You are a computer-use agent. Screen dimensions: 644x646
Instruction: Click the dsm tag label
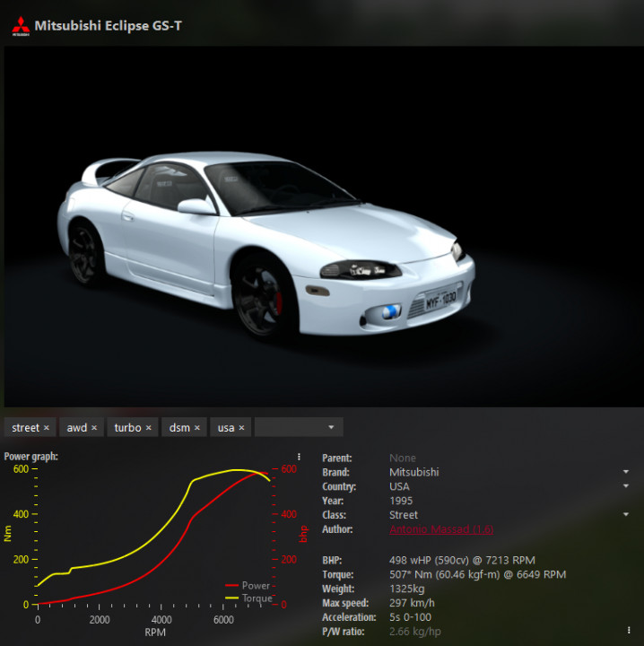tap(179, 428)
